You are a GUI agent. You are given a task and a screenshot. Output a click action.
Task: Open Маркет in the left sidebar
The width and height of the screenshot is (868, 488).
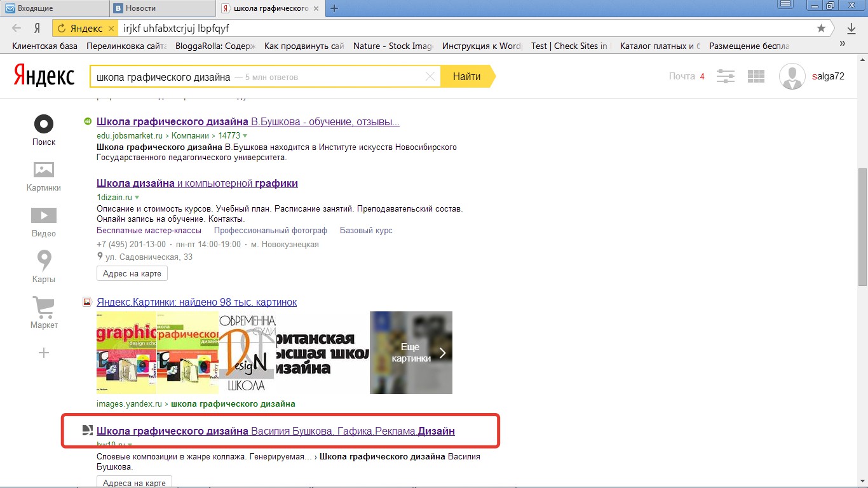click(x=44, y=313)
